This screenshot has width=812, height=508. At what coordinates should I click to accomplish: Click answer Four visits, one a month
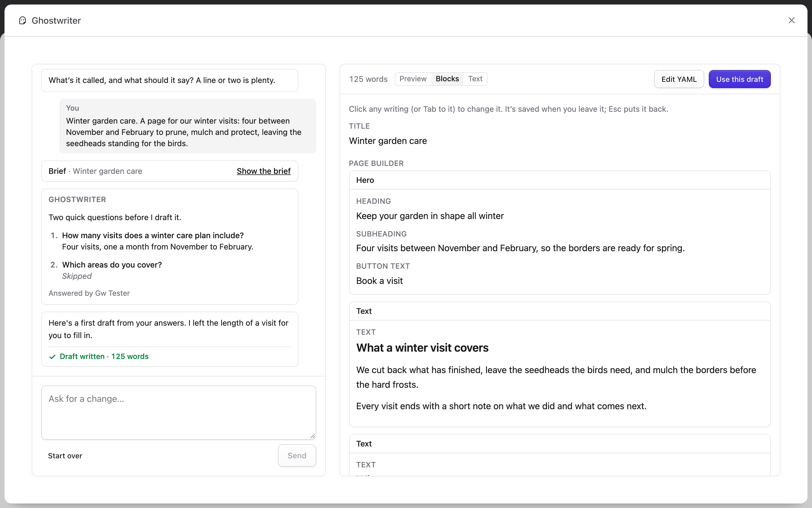tap(158, 247)
